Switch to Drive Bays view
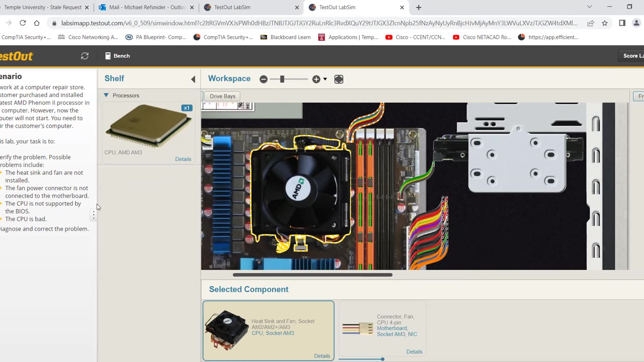644x362 pixels. (x=222, y=96)
